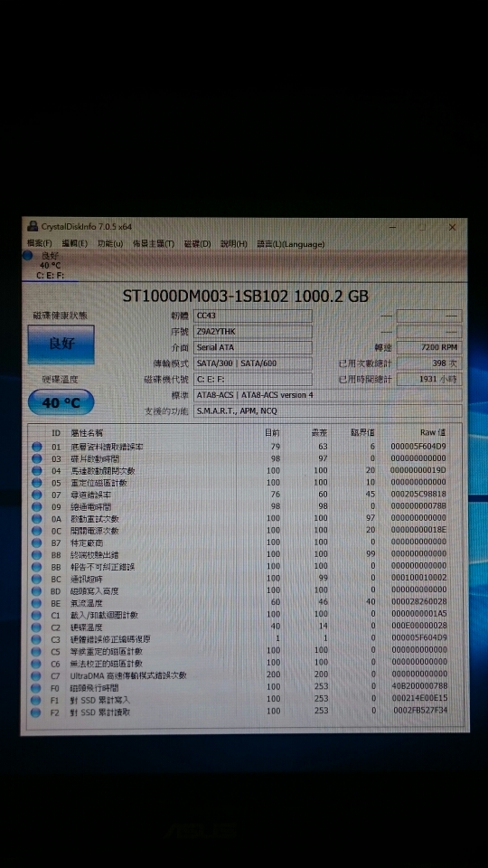Click the 屬性名稱 column header
The image size is (488, 868).
(87, 433)
